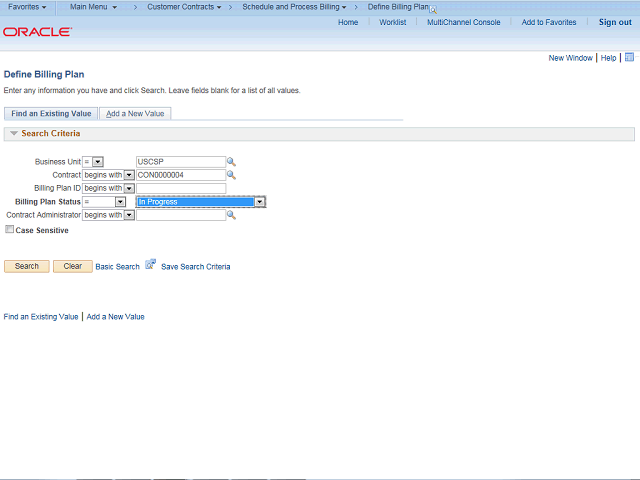Toggle the Case Sensitive checkbox
The width and height of the screenshot is (640, 480).
(x=9, y=229)
